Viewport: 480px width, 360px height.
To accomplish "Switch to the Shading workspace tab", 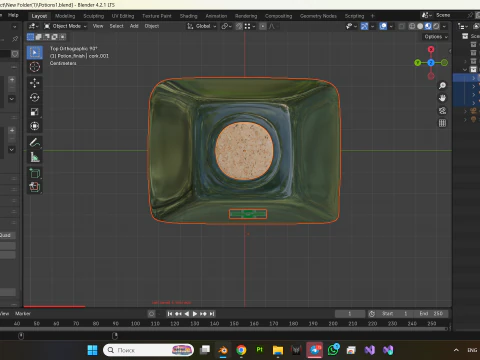I will point(188,16).
